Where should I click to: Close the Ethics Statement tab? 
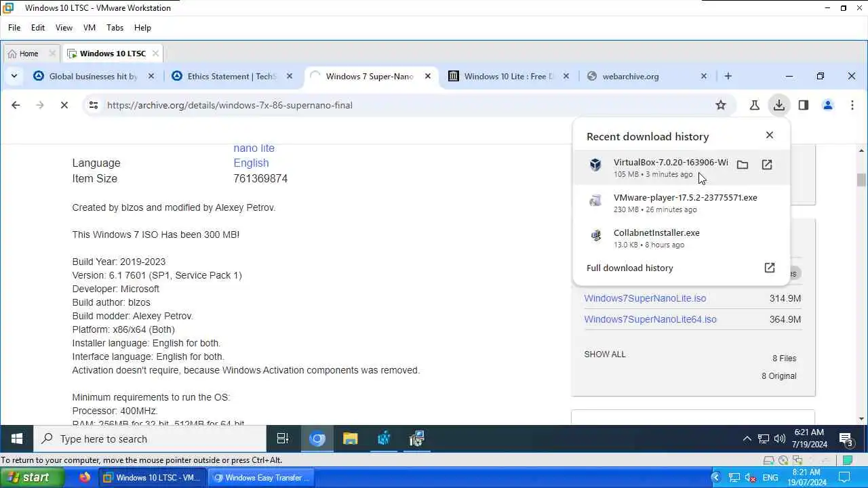(x=290, y=76)
